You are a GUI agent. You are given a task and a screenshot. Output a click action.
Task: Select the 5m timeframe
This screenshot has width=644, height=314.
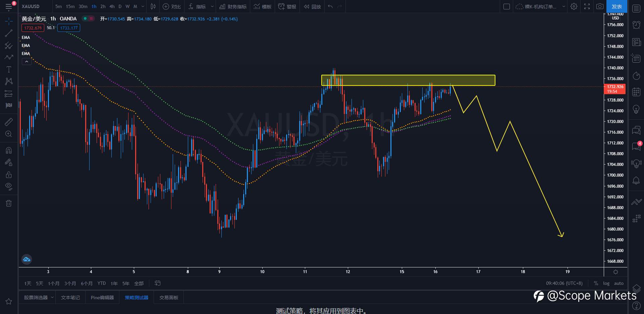(x=58, y=6)
